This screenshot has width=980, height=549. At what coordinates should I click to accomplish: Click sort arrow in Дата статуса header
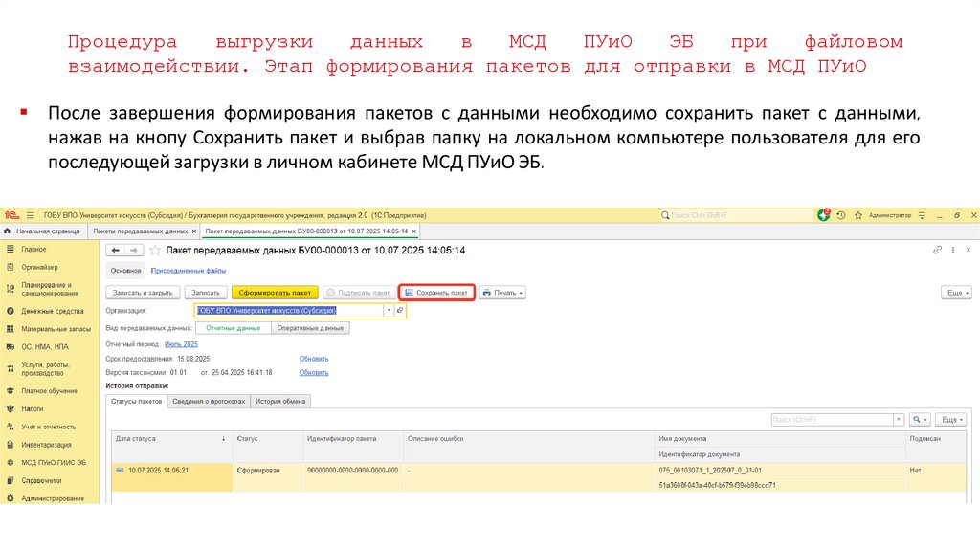pos(223,438)
